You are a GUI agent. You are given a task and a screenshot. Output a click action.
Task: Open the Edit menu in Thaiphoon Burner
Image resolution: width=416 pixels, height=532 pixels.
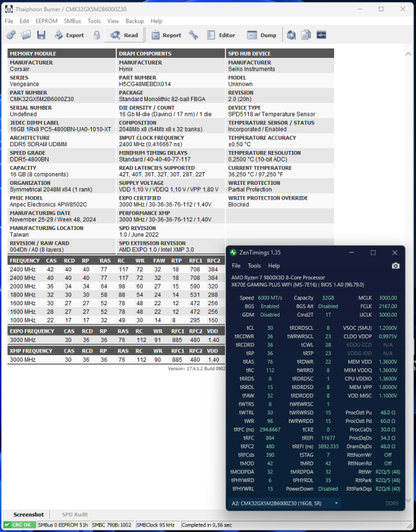[25, 21]
